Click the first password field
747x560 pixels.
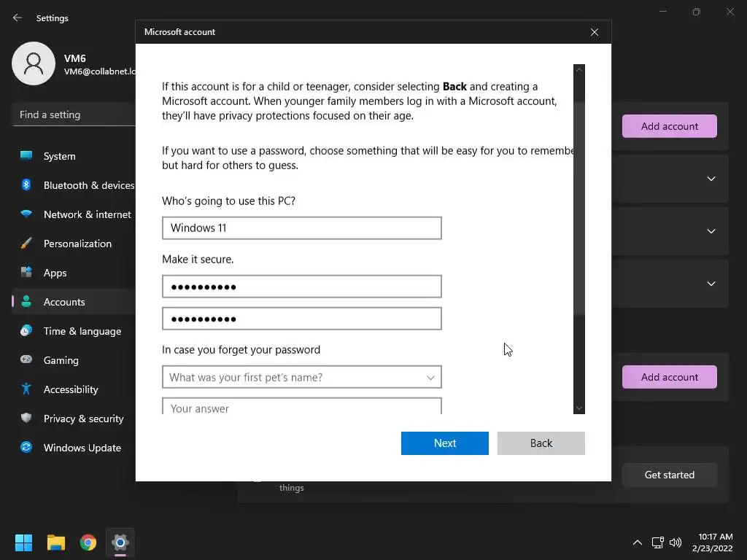coord(301,287)
